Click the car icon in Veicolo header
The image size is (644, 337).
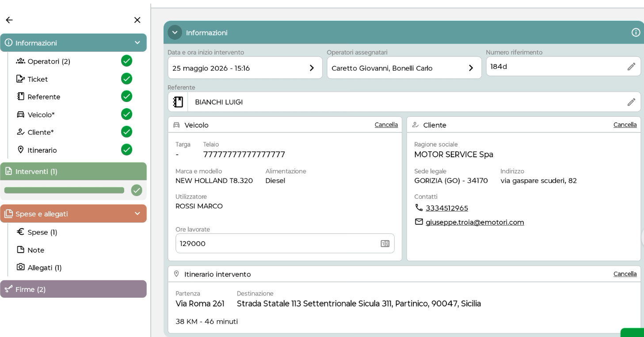tap(176, 125)
